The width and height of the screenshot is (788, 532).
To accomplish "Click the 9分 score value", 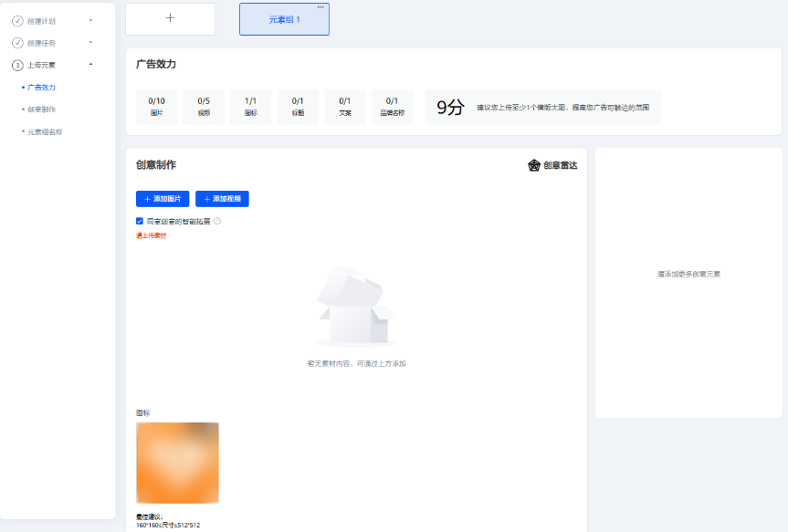I will (x=450, y=107).
